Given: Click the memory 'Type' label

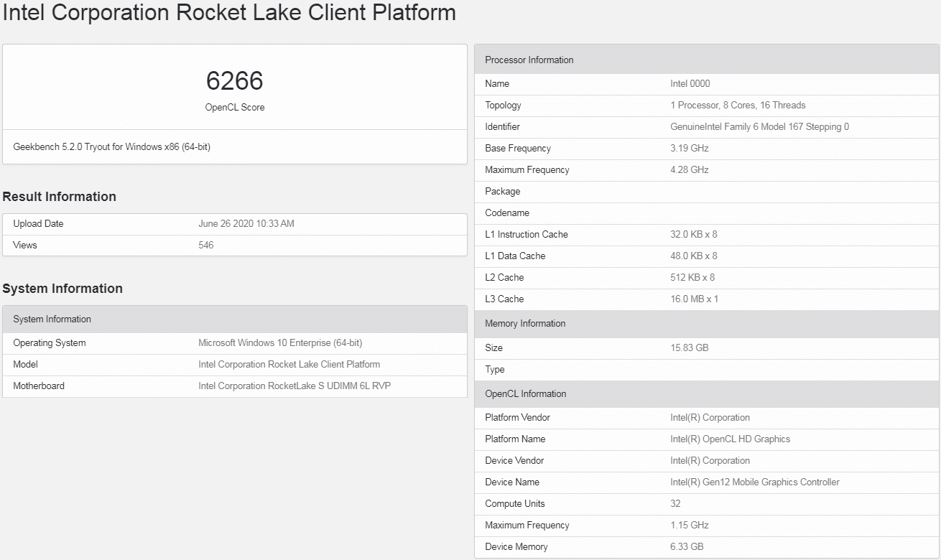Looking at the screenshot, I should click(495, 370).
